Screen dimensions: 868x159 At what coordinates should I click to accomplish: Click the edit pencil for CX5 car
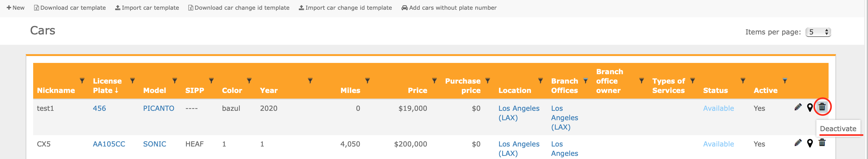(x=798, y=143)
